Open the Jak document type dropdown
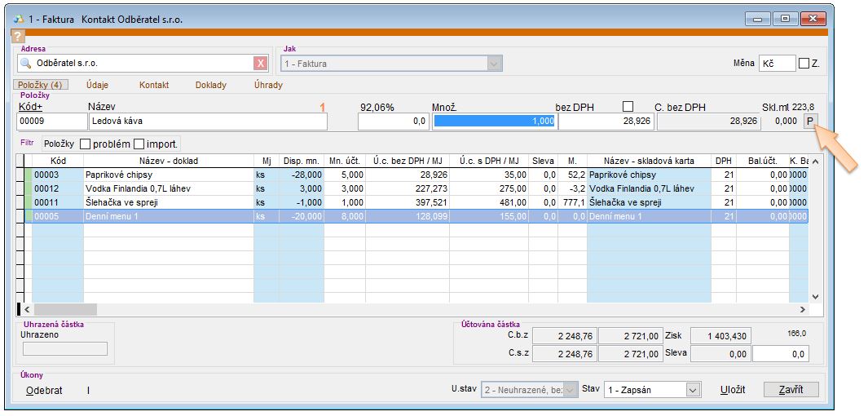 click(493, 64)
